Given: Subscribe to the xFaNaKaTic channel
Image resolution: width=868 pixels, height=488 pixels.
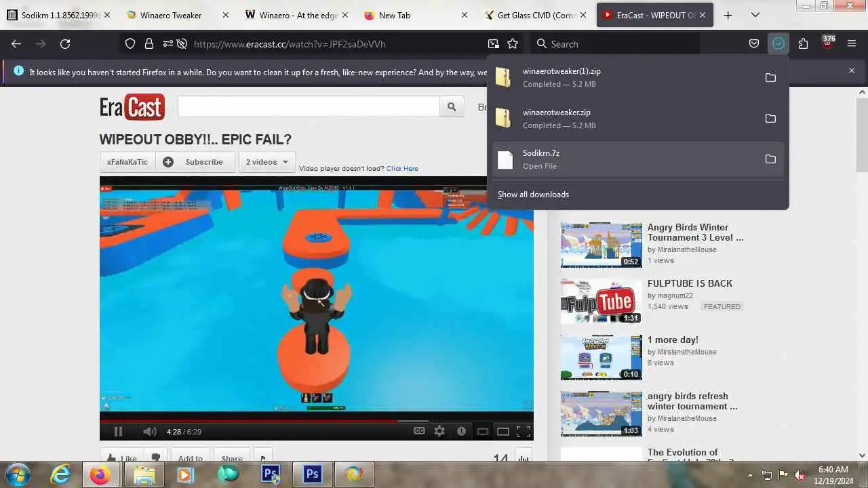Looking at the screenshot, I should click(x=195, y=162).
